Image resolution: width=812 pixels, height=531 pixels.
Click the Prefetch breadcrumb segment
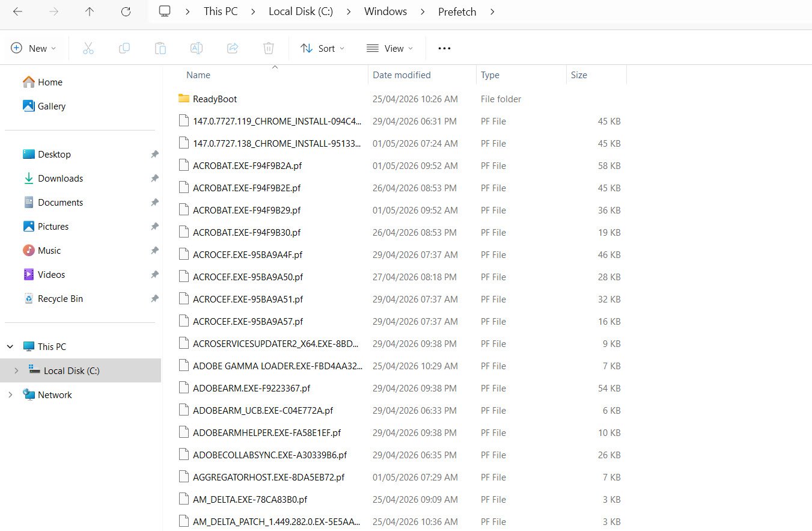[457, 11]
